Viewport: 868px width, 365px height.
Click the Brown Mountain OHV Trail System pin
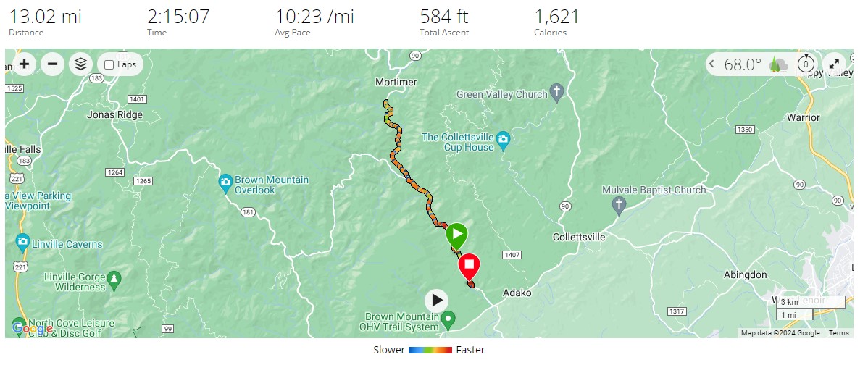(448, 319)
